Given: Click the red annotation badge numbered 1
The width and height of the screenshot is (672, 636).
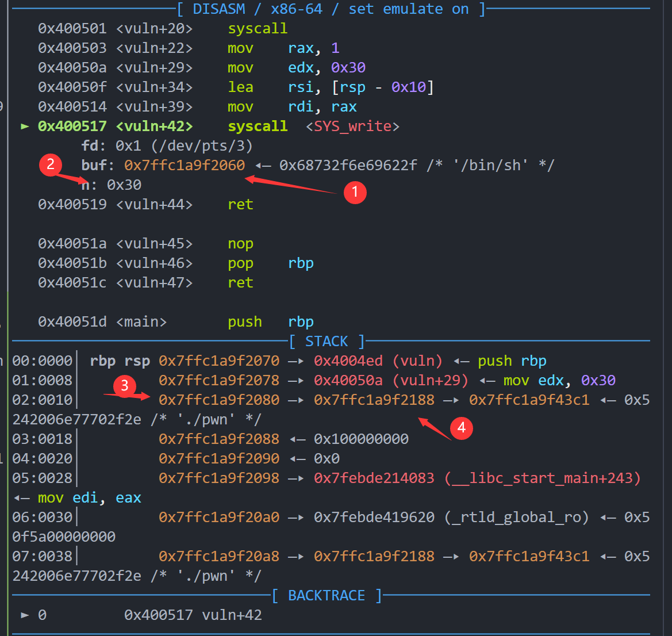Looking at the screenshot, I should coord(355,193).
